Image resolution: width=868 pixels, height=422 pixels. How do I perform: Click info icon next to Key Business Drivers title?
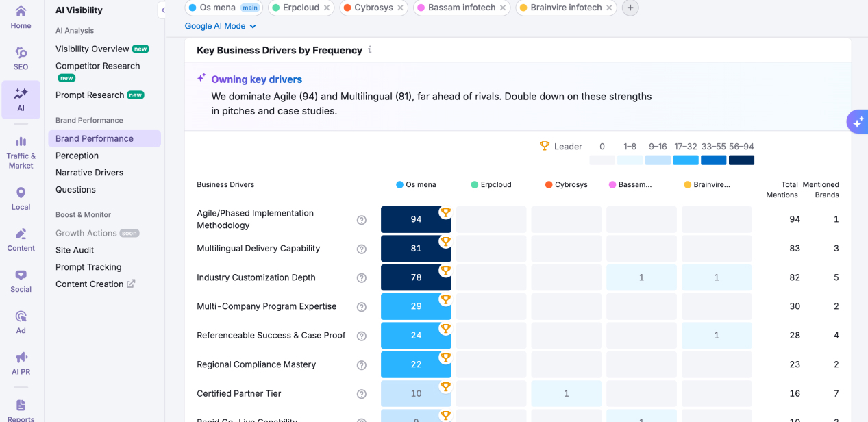coord(370,50)
